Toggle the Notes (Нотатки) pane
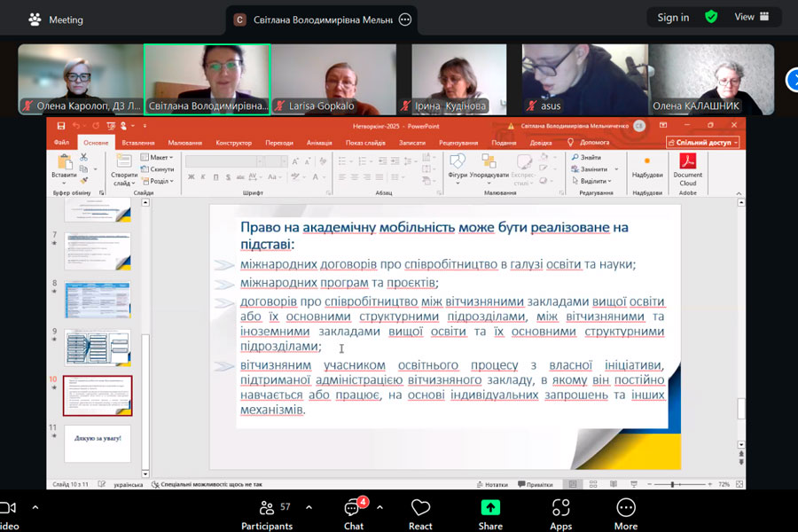 point(492,485)
